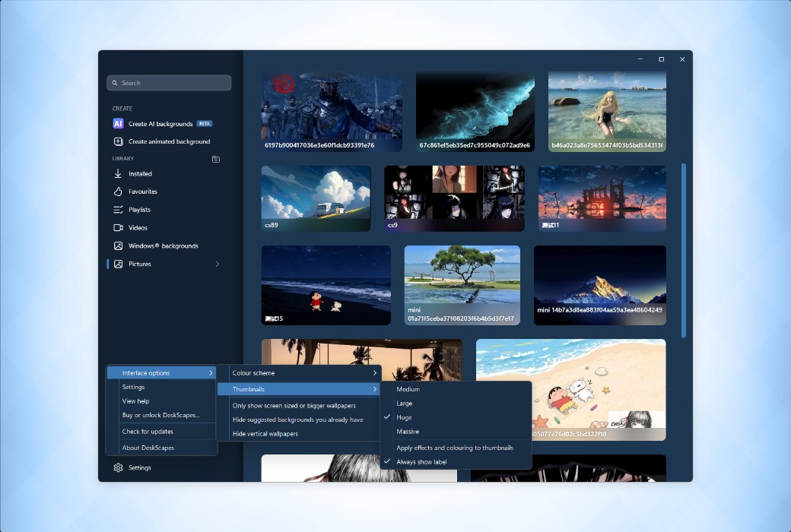Expand the Pictures chevron arrow
The image size is (791, 532).
click(218, 264)
